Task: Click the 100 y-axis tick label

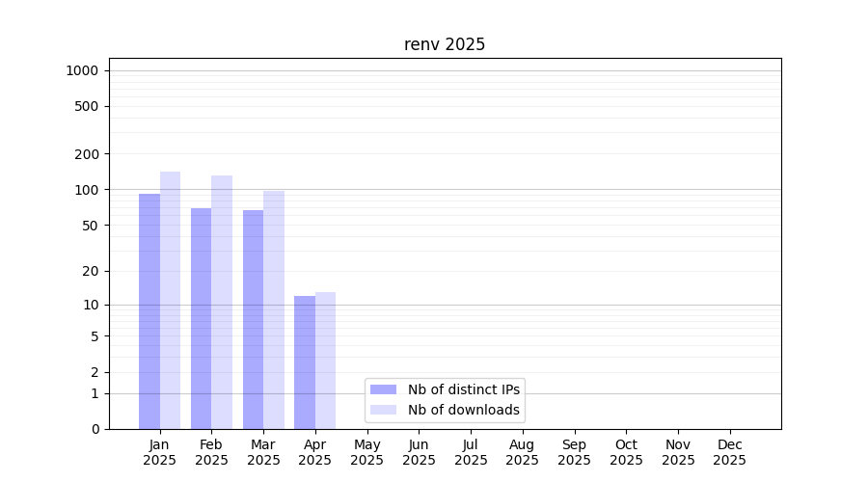Action: (x=87, y=190)
